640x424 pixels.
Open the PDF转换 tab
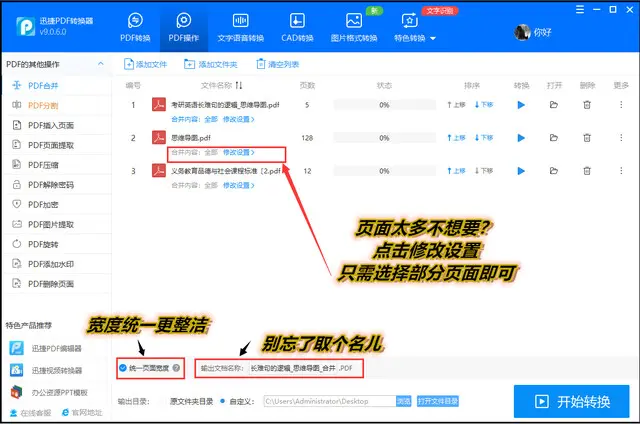(x=135, y=27)
